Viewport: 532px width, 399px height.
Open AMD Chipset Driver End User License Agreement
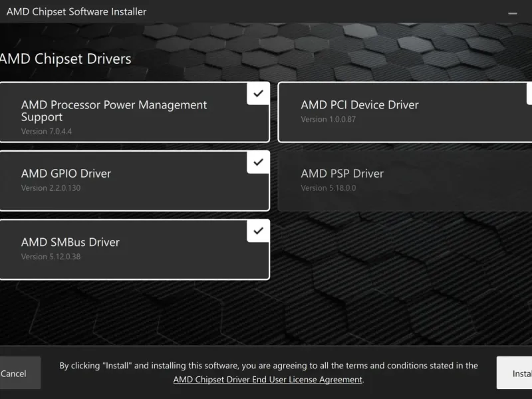point(268,379)
